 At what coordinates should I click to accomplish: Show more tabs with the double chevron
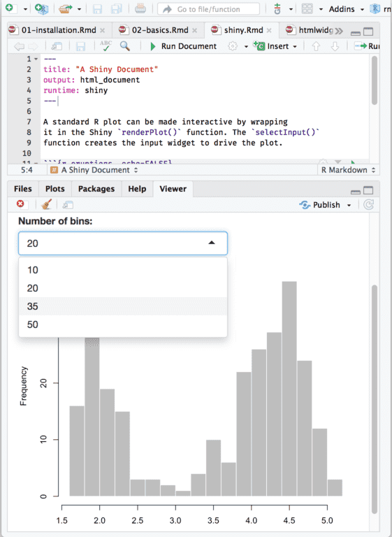point(339,31)
